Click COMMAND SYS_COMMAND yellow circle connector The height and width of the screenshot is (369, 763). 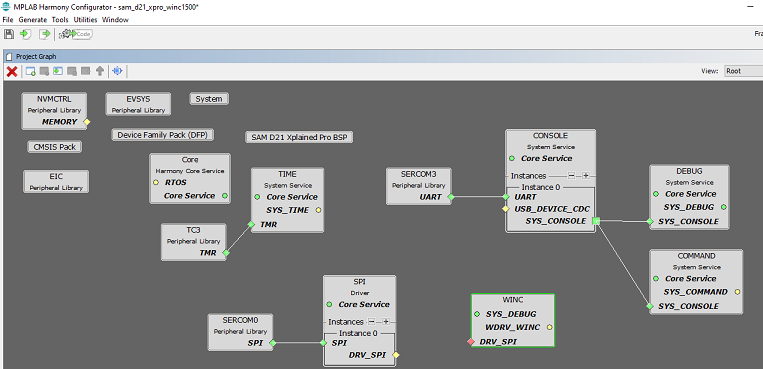737,292
